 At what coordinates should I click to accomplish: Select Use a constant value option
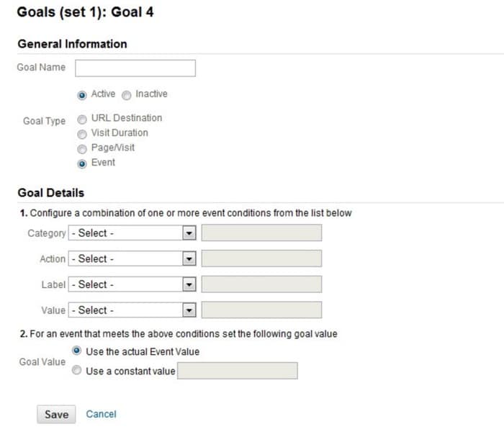pyautogui.click(x=76, y=372)
